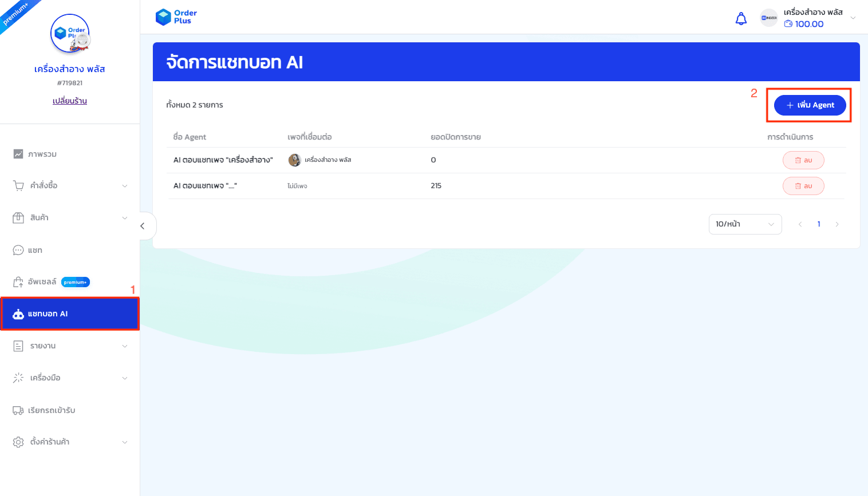Screen dimensions: 868x496
Task: Select page 1 in pagination
Action: (x=819, y=224)
